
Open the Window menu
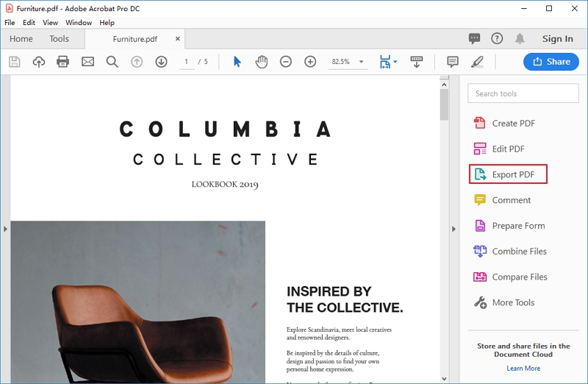coord(79,23)
